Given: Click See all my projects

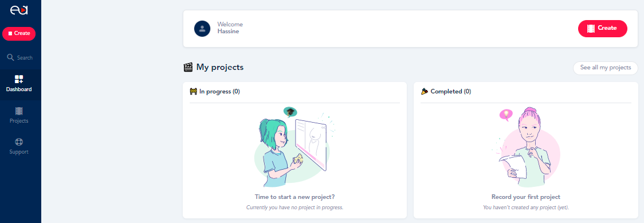Looking at the screenshot, I should point(606,68).
